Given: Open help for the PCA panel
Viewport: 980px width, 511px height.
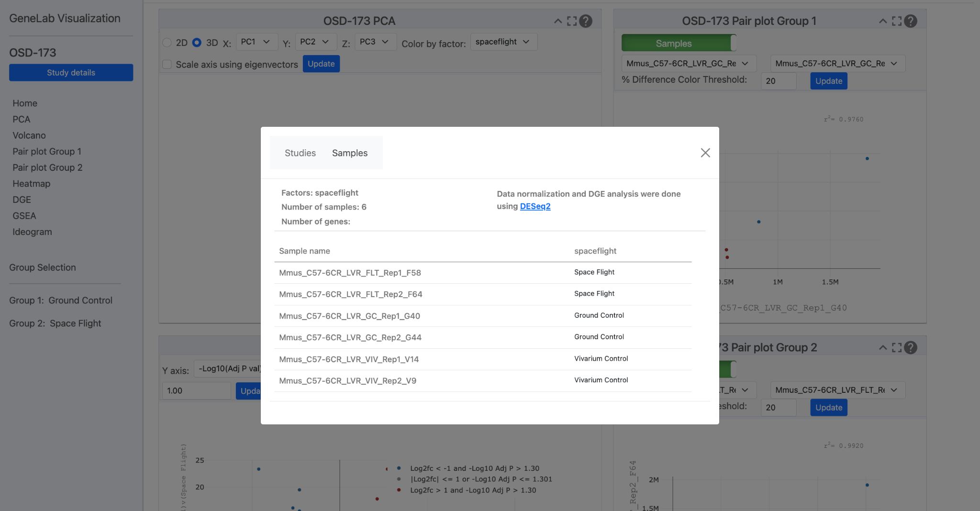Looking at the screenshot, I should click(586, 21).
